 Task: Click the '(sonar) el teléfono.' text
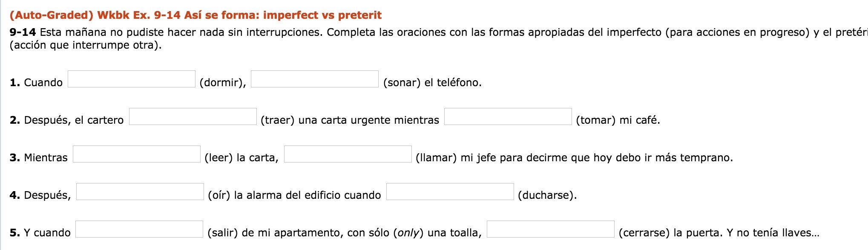pyautogui.click(x=432, y=83)
